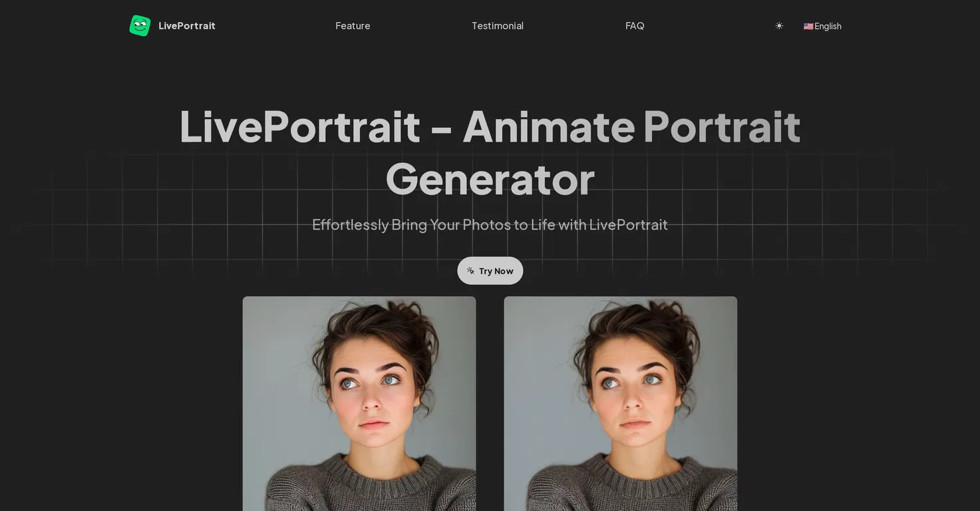Jump to the FAQ section
The height and width of the screenshot is (511, 980).
coord(635,26)
